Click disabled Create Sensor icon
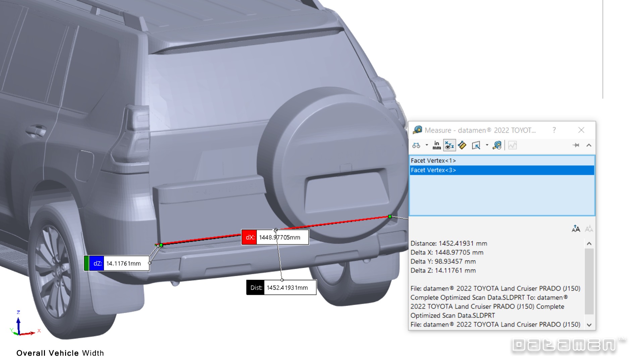The image size is (644, 362). coord(513,145)
